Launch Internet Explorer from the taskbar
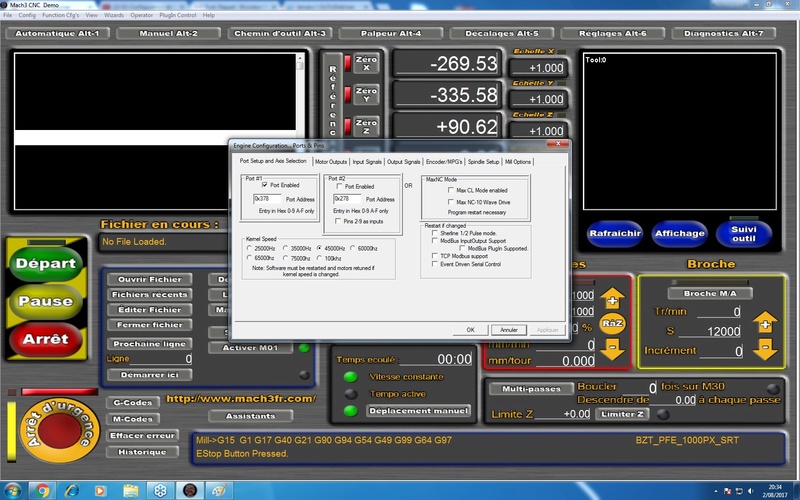Screen dimensions: 800x500 pyautogui.click(x=71, y=491)
